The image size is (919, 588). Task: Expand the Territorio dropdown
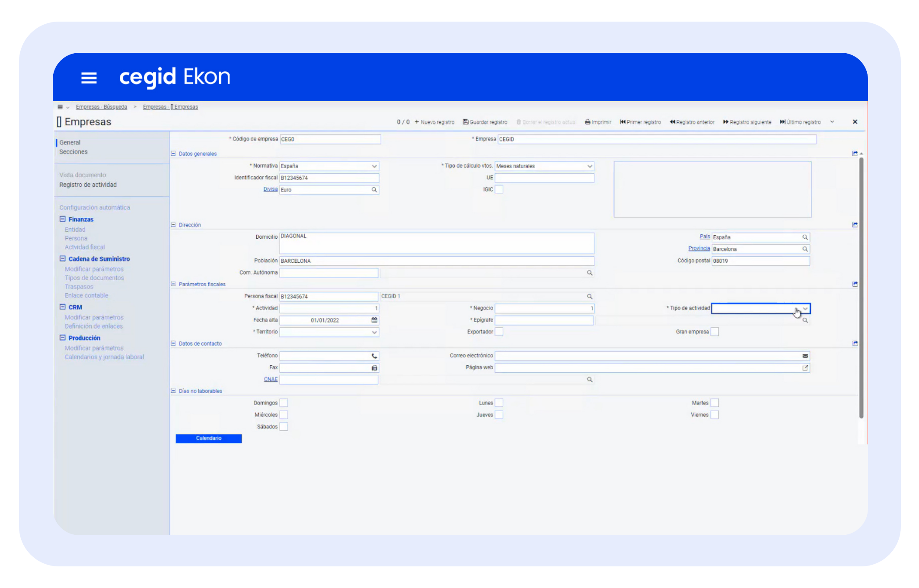[x=374, y=332]
